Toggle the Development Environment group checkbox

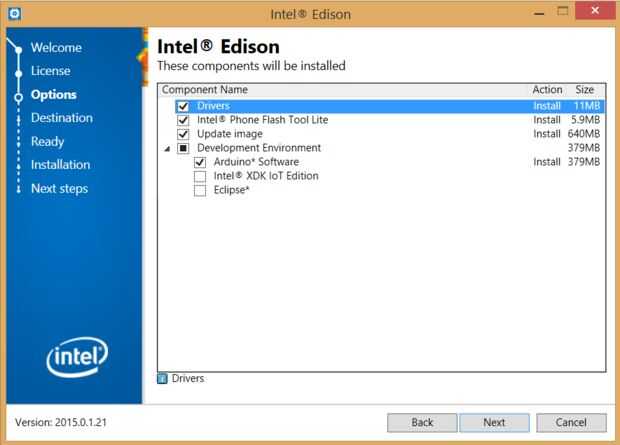(183, 148)
